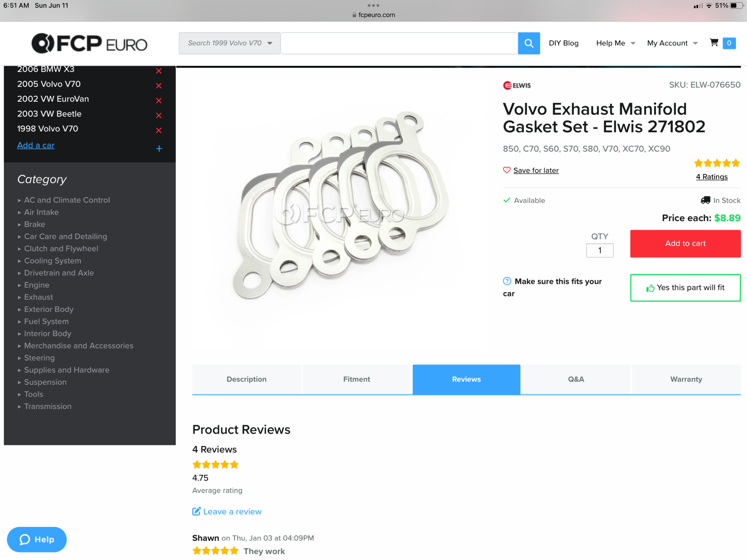Remove 2003 VW Beetle from garage

[159, 115]
